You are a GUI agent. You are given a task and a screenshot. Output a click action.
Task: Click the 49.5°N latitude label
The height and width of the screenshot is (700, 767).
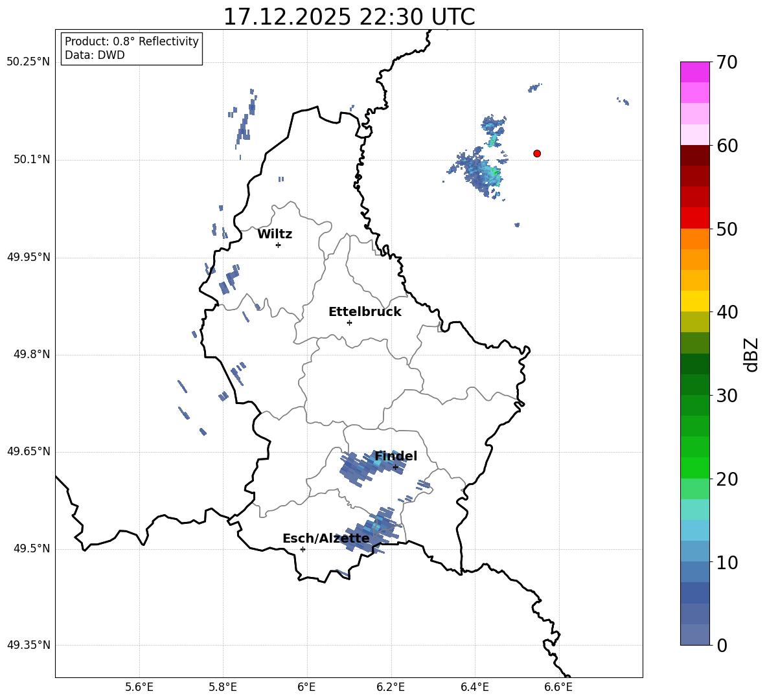click(x=31, y=548)
